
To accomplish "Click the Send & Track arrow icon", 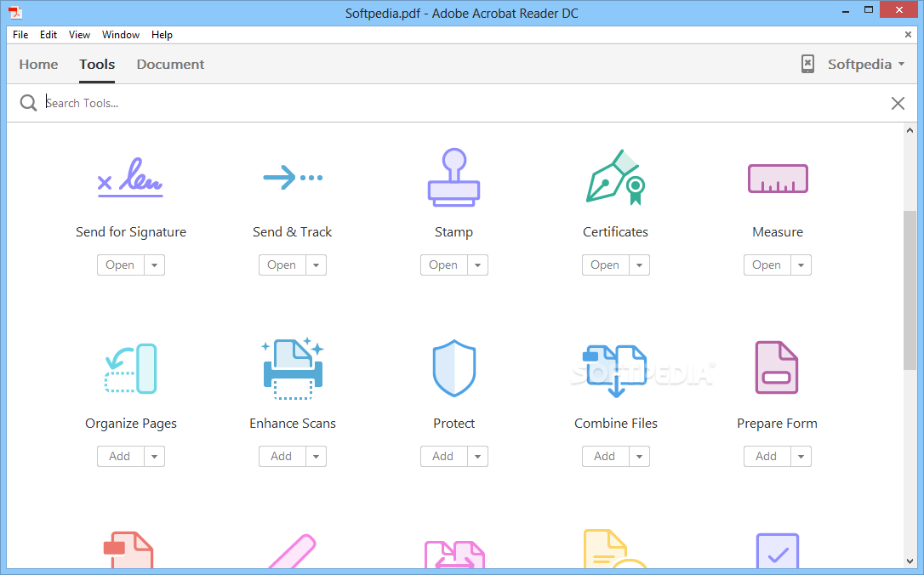I will click(293, 177).
